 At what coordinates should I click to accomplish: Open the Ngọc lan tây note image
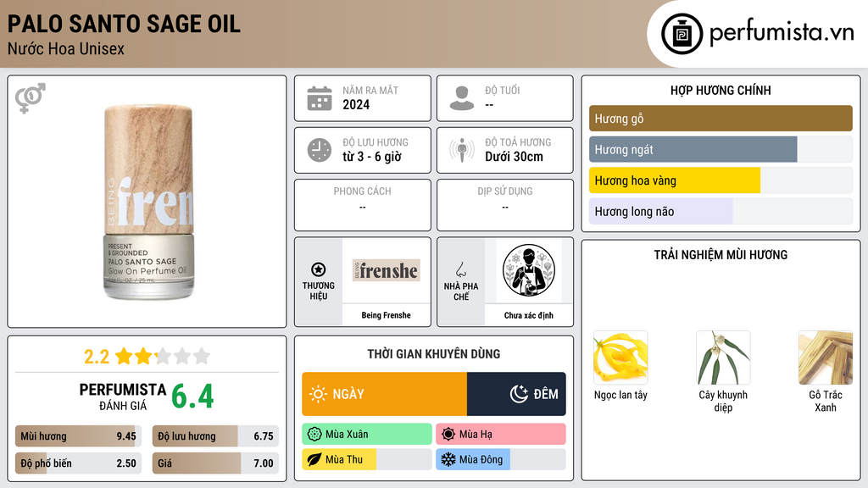620,358
